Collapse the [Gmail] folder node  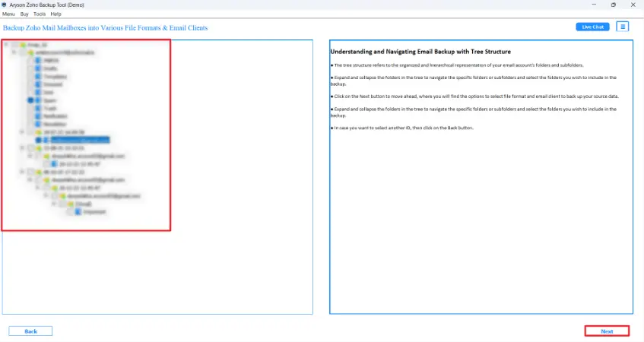(x=54, y=204)
